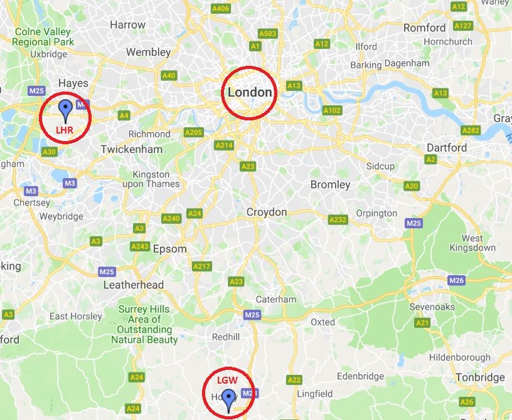Click the Colne Valley Regional Park label
The height and width of the screenshot is (420, 512).
click(x=43, y=37)
